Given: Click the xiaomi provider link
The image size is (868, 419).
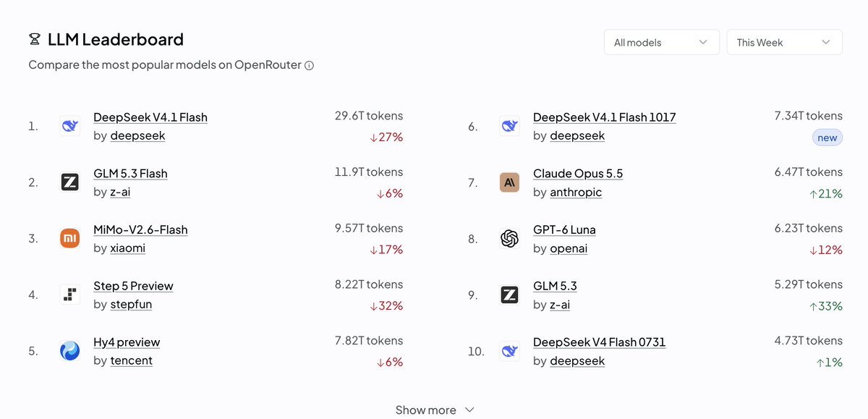Looking at the screenshot, I should coord(127,248).
